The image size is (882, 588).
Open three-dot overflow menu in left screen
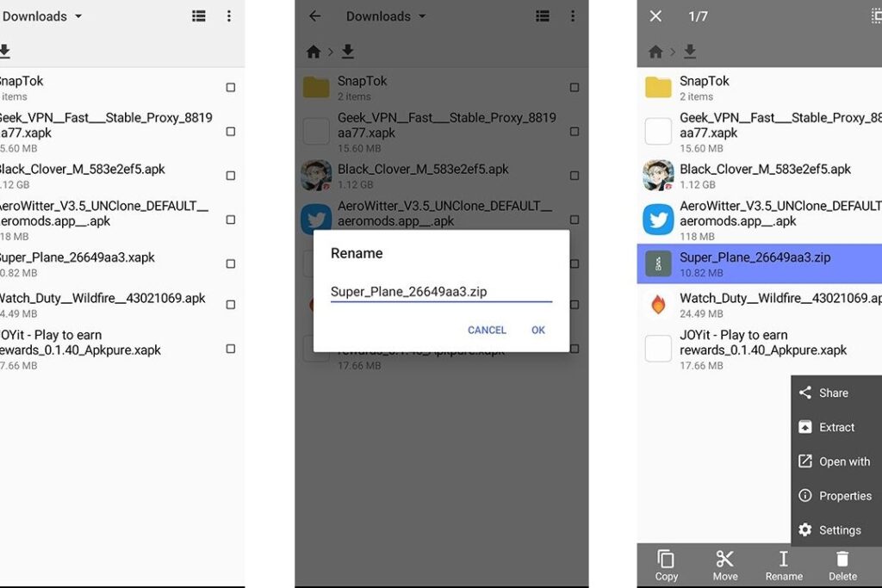[228, 16]
